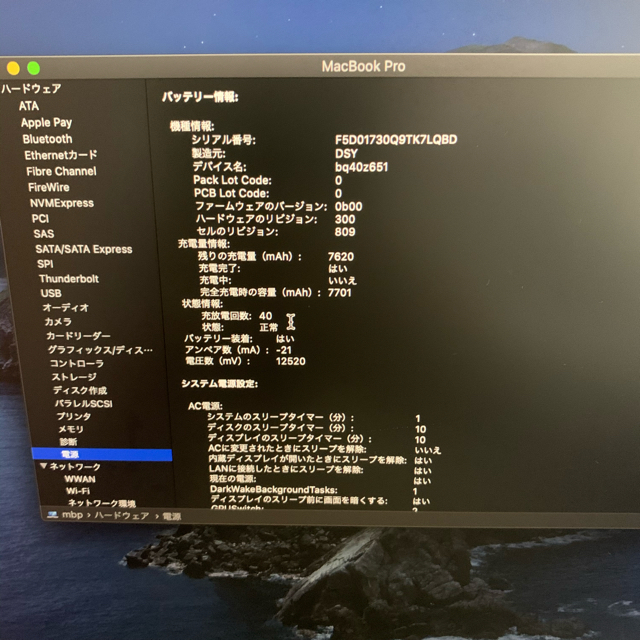This screenshot has height=640, width=640.
Task: Click the システム電源設定 heading
Action: click(220, 384)
